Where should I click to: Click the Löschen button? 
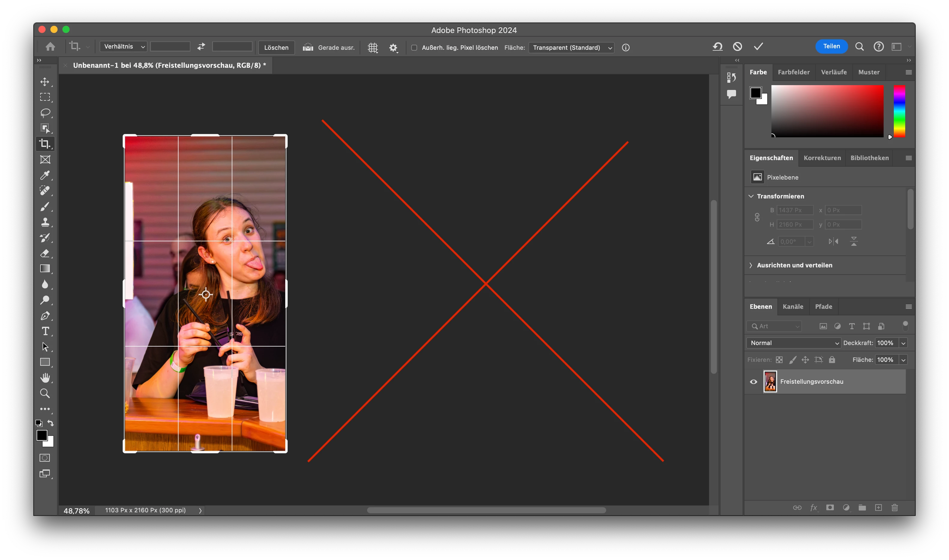(x=276, y=48)
